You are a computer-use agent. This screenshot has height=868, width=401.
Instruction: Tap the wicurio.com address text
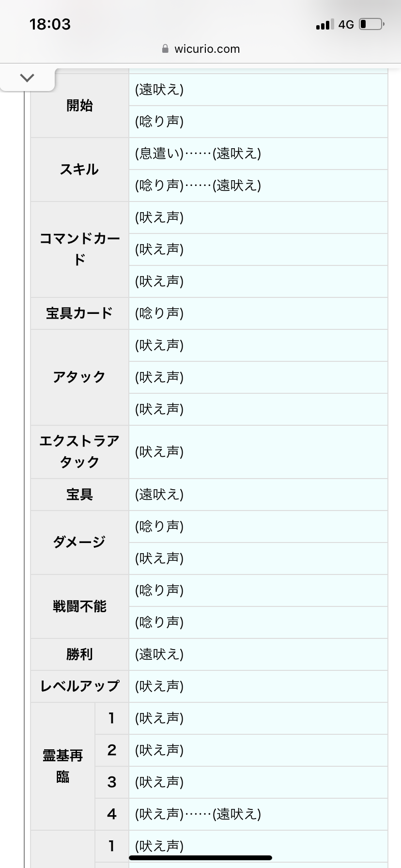[x=207, y=49]
